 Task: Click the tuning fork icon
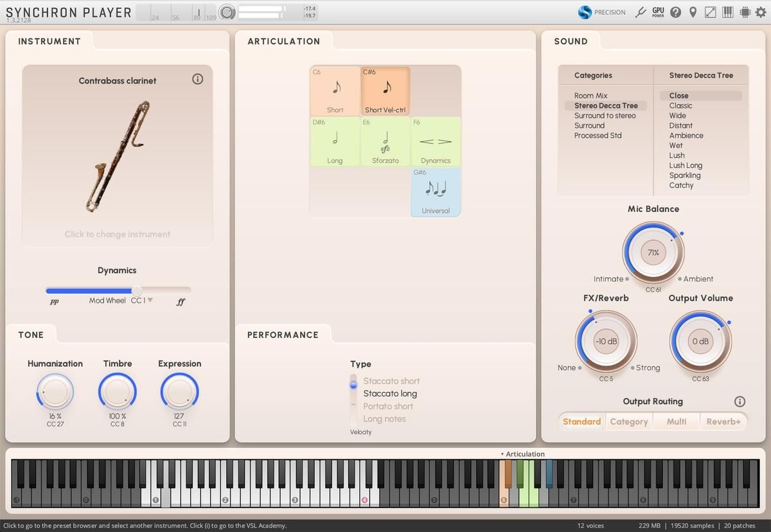click(640, 12)
